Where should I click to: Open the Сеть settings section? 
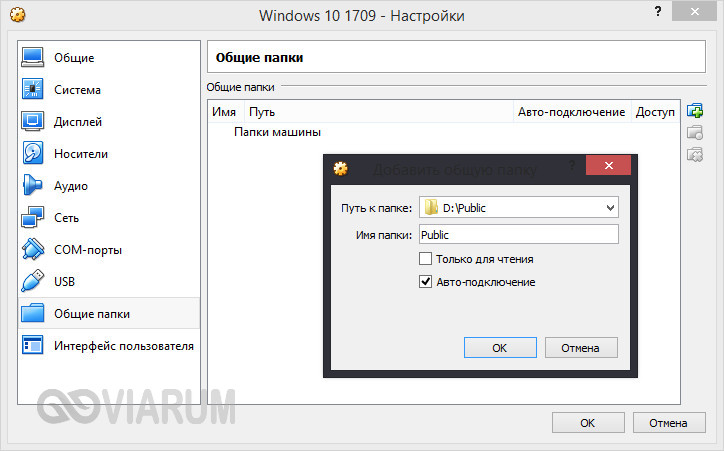tap(109, 217)
